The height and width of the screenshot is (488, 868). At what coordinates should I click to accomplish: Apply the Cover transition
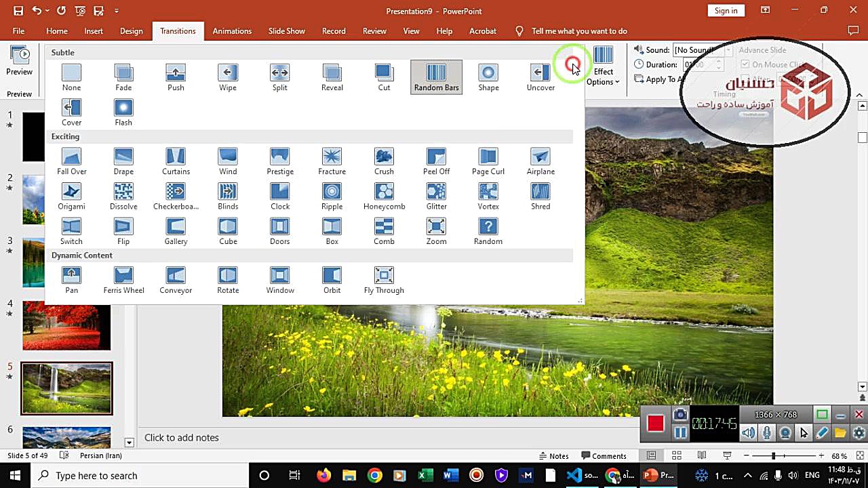(x=71, y=113)
